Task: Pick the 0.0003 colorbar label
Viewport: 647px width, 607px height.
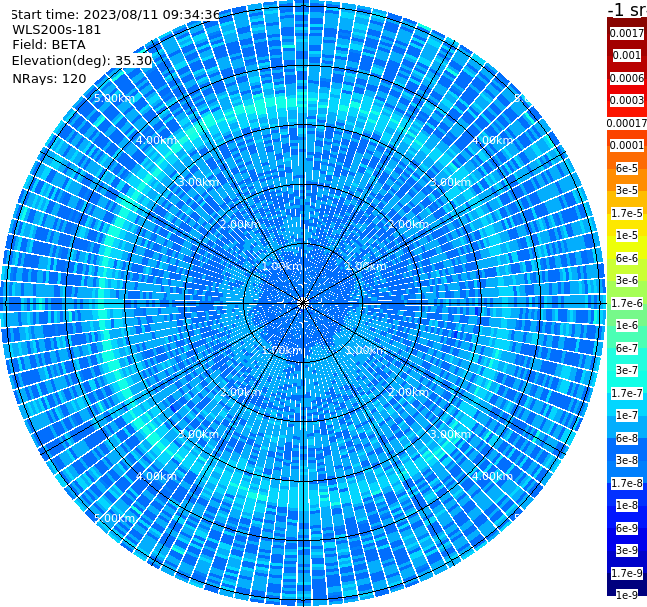Action: point(627,100)
